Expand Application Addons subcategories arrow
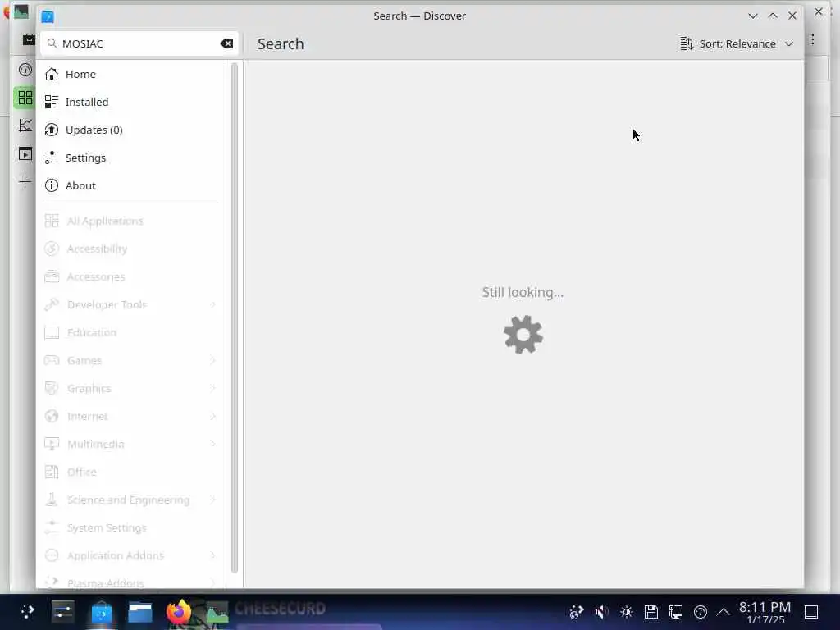This screenshot has width=840, height=630. [x=212, y=555]
